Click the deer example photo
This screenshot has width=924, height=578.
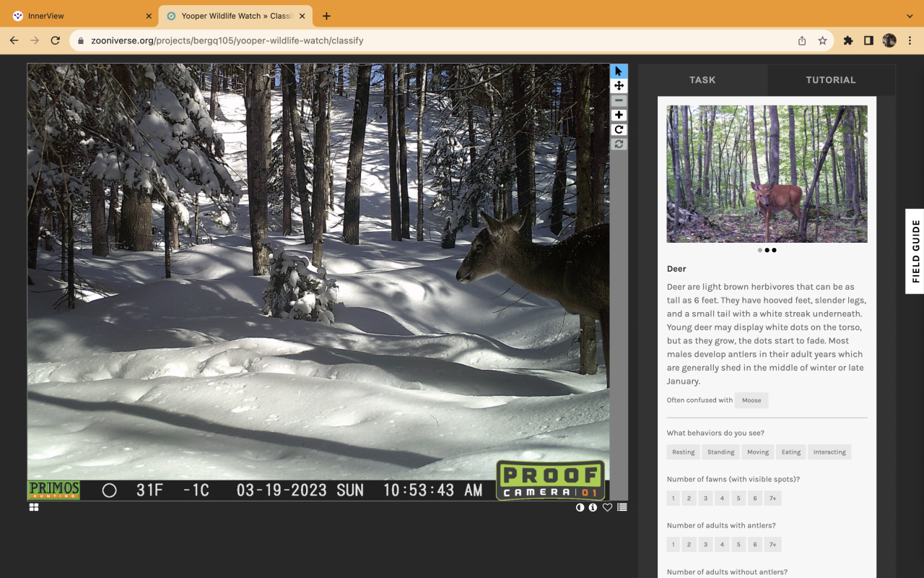tap(767, 174)
